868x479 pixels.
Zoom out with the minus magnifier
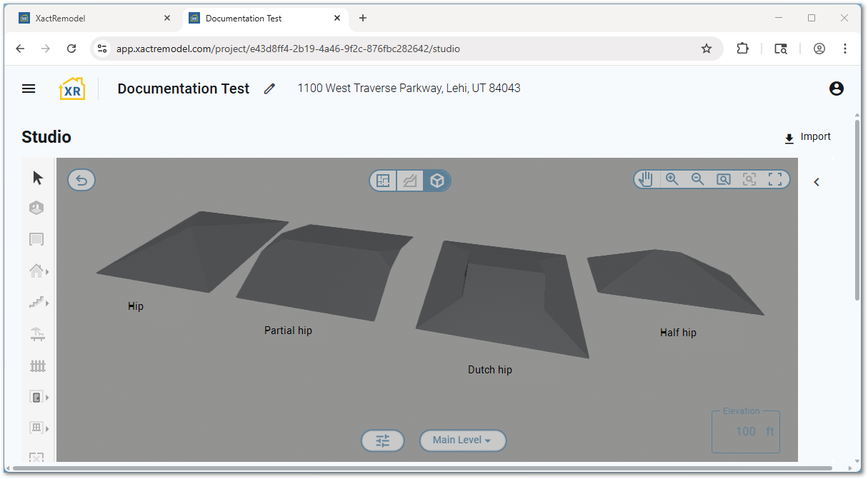pos(697,179)
